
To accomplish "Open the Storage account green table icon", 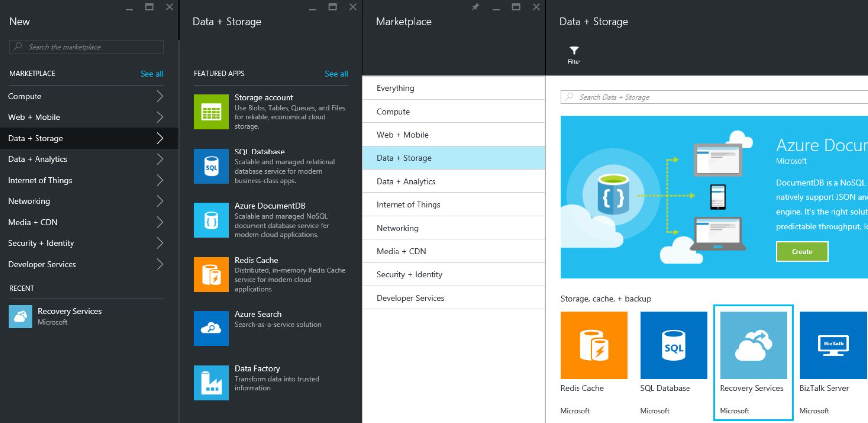I will click(x=211, y=112).
